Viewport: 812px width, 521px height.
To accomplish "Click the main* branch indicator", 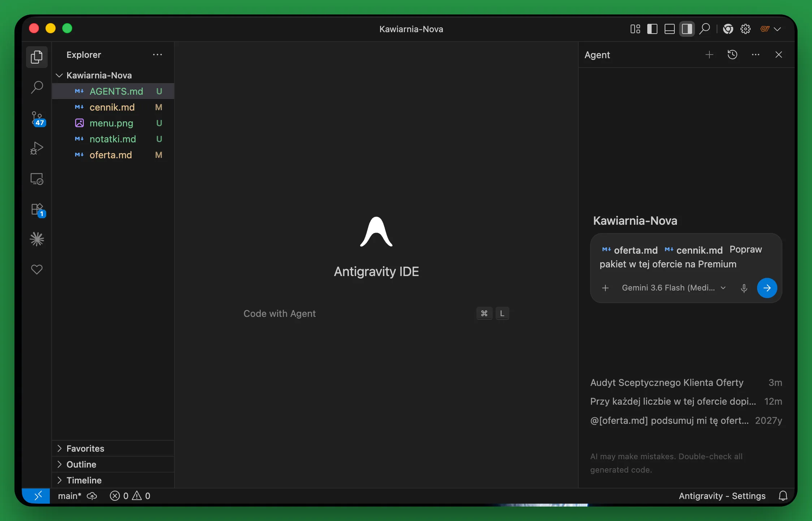I will pyautogui.click(x=70, y=496).
